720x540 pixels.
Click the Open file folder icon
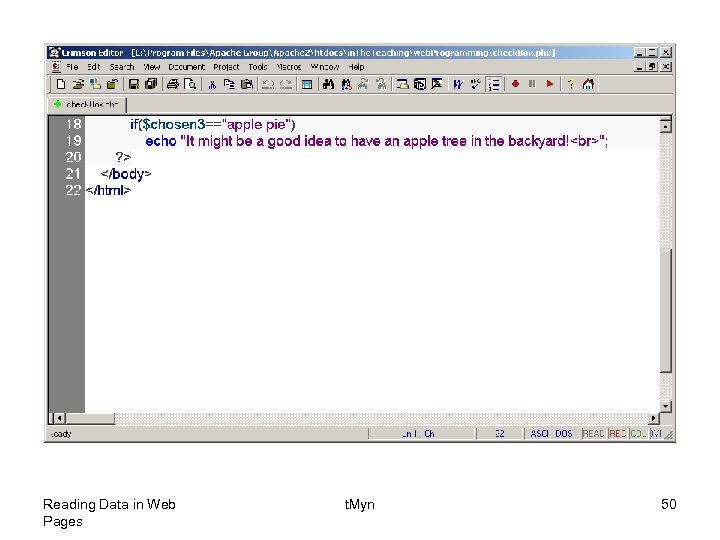click(78, 84)
